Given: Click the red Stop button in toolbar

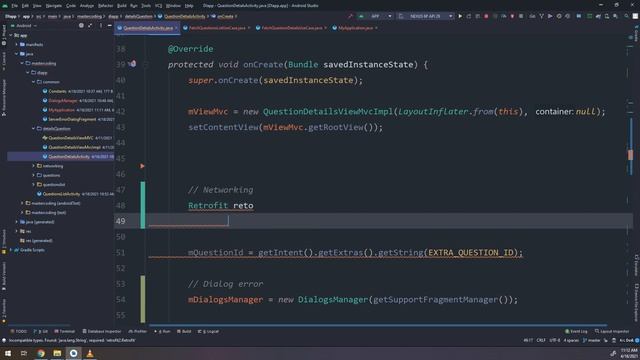Looking at the screenshot, I should coord(486,16).
